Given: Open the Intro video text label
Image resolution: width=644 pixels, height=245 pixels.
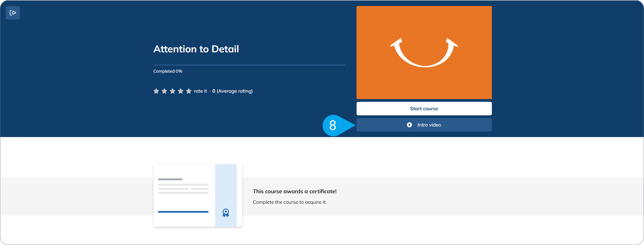Looking at the screenshot, I should 429,125.
